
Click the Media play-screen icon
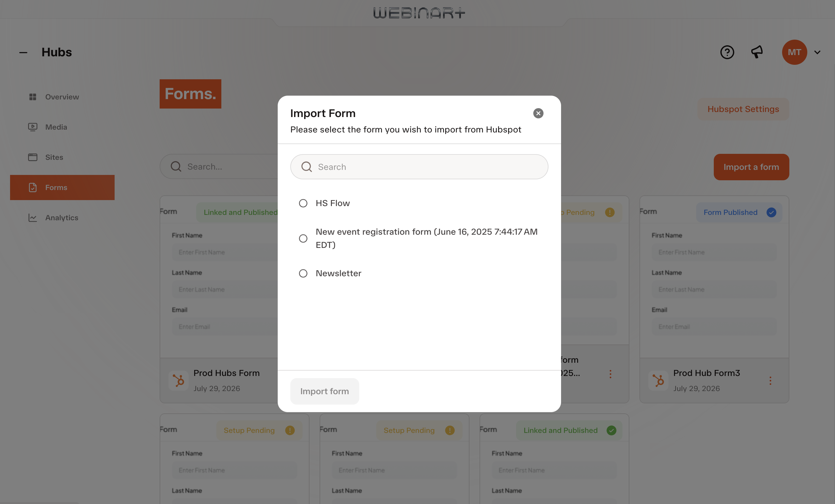(32, 127)
